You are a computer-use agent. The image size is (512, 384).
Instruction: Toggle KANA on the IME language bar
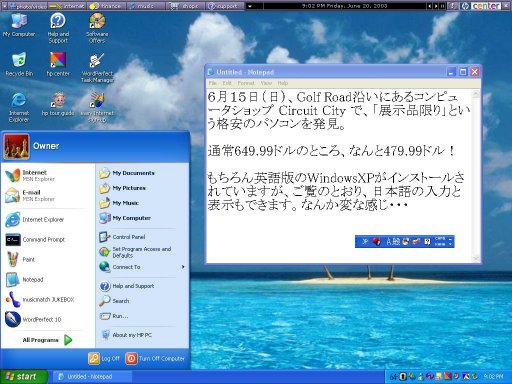pos(440,244)
